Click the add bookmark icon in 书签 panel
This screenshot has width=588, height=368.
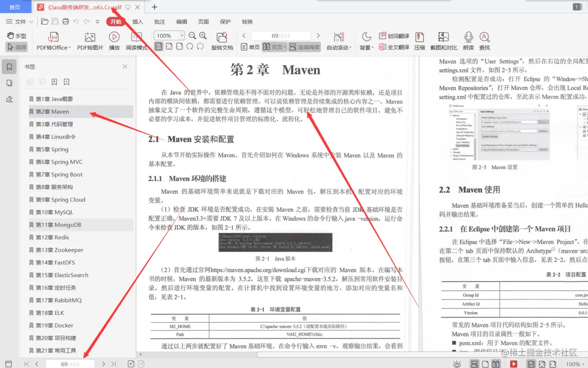[x=54, y=82]
